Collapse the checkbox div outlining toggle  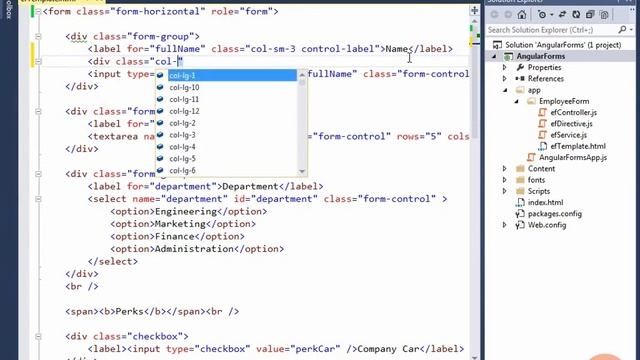38,337
